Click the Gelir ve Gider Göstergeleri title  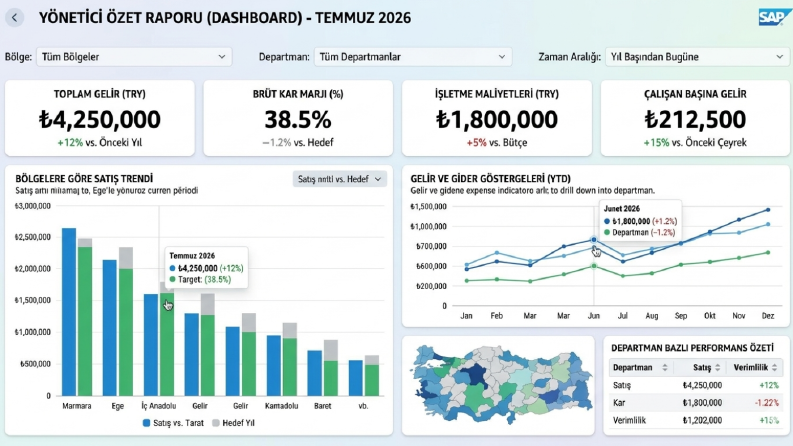pos(491,179)
